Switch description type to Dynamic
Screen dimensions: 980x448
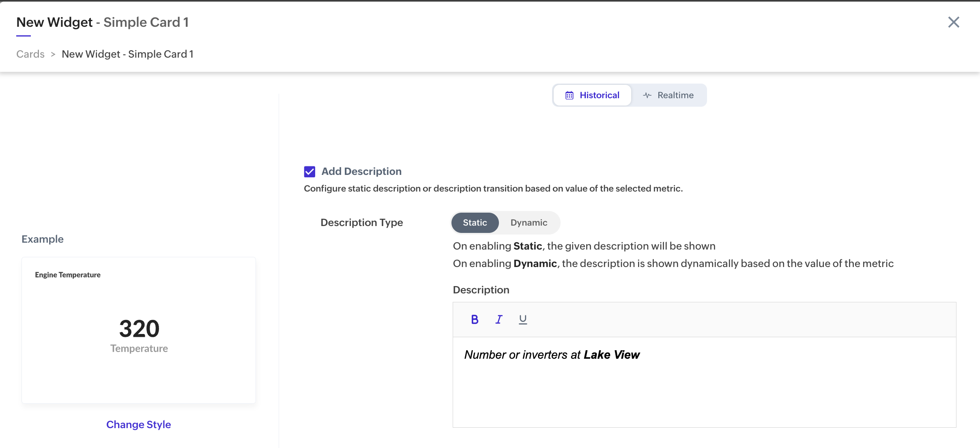(529, 223)
